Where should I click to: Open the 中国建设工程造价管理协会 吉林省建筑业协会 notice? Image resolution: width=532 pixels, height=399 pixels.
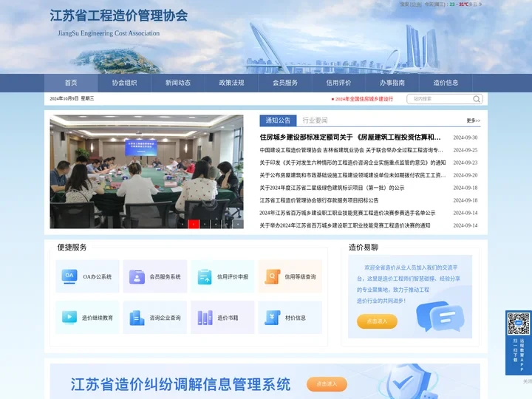[352, 150]
